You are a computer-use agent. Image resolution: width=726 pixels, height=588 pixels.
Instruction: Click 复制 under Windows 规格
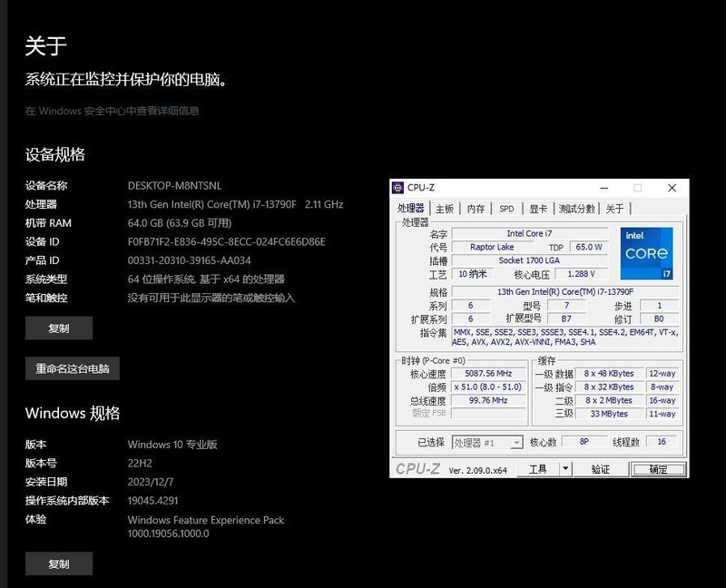click(x=58, y=563)
